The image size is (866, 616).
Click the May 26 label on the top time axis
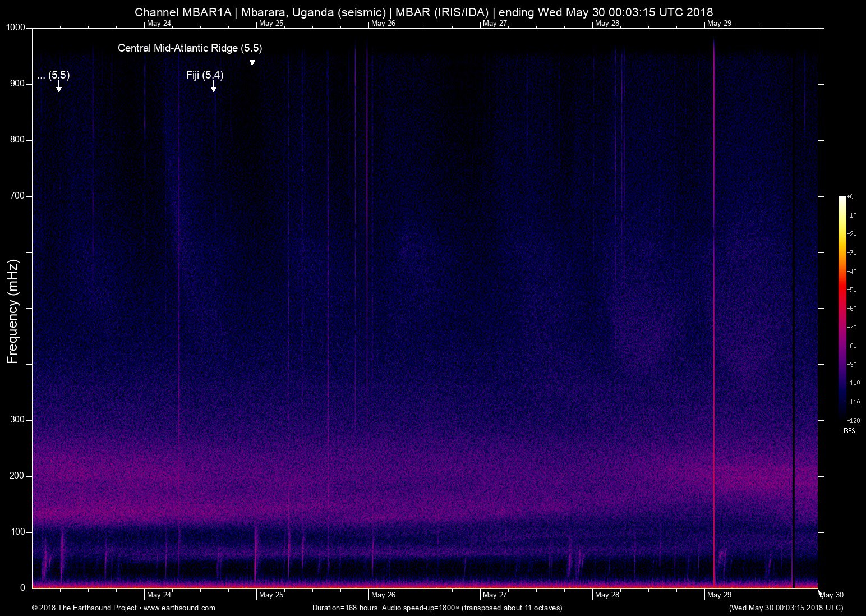point(383,24)
